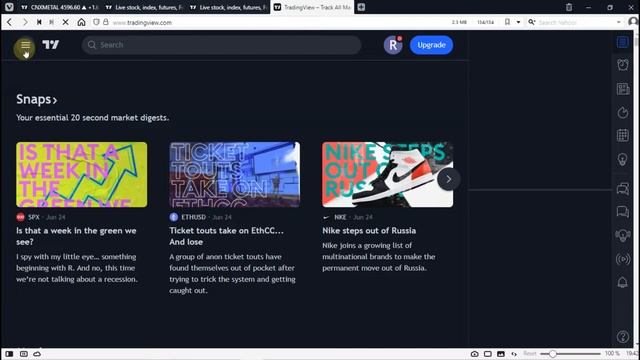The width and height of the screenshot is (640, 360).
Task: Open the News panel icon
Action: tap(622, 89)
